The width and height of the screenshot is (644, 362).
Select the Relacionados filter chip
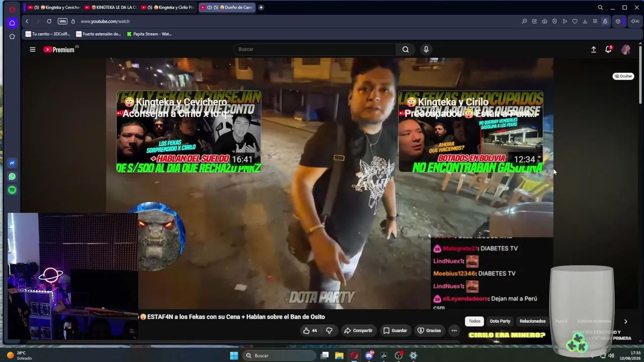[x=532, y=321]
